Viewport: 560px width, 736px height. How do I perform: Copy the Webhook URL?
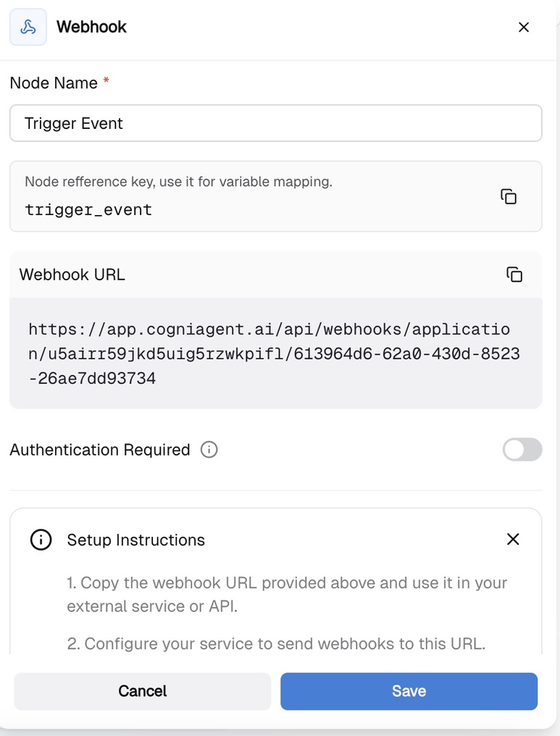(514, 275)
